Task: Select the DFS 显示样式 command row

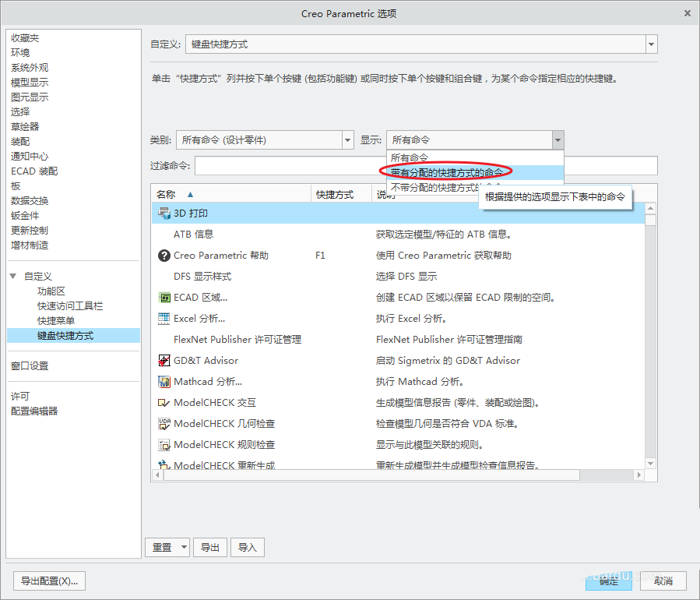Action: [398, 277]
